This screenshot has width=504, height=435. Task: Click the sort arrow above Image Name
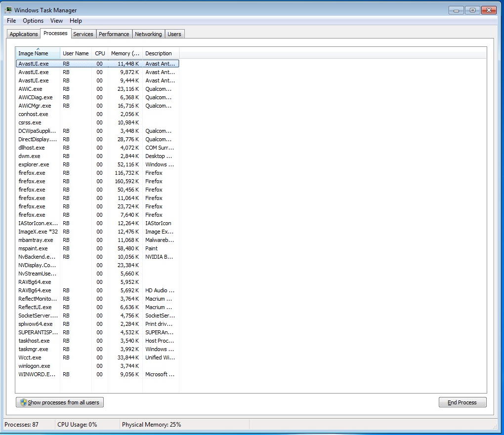(x=38, y=49)
